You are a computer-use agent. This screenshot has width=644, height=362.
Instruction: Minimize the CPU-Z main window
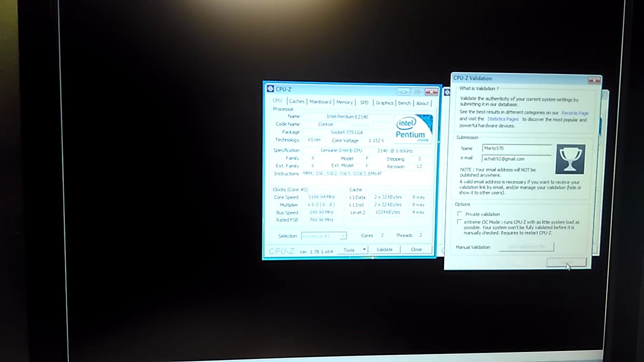[404, 92]
